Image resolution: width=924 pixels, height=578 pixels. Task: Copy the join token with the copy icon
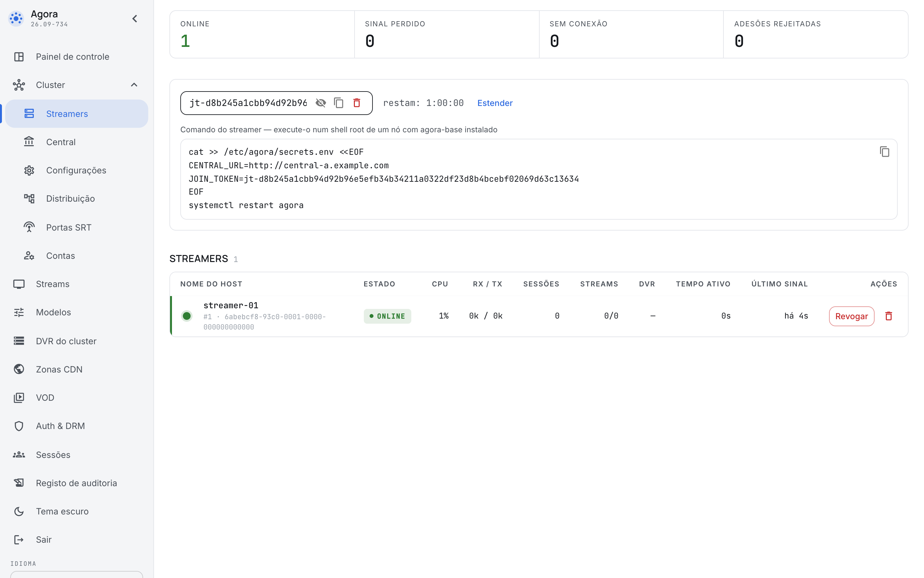339,103
